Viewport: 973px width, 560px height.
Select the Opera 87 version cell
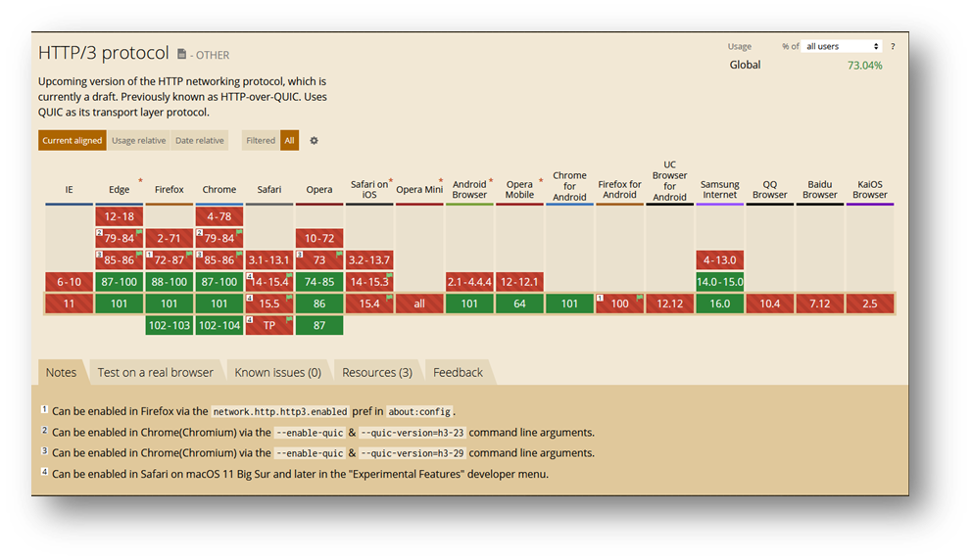pyautogui.click(x=319, y=326)
